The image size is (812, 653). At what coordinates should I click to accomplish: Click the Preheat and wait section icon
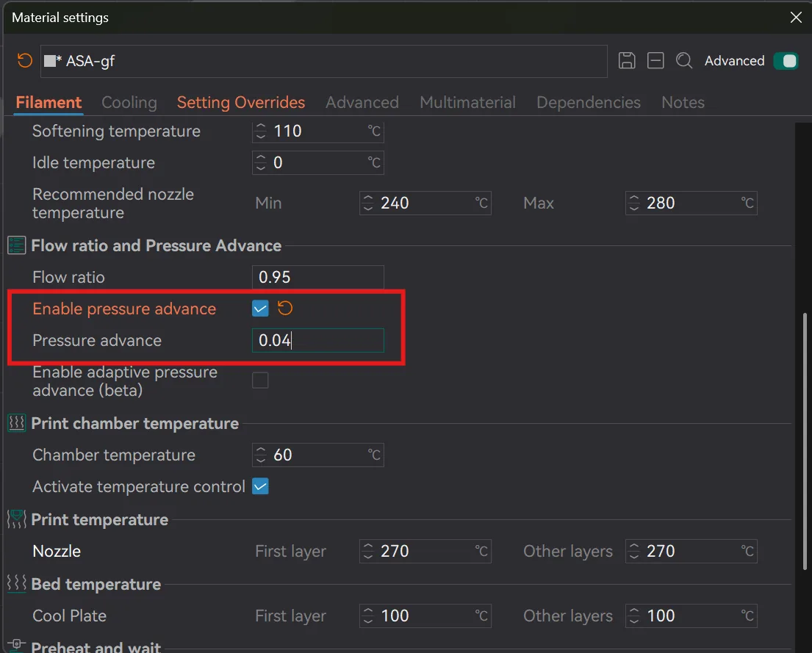(17, 645)
